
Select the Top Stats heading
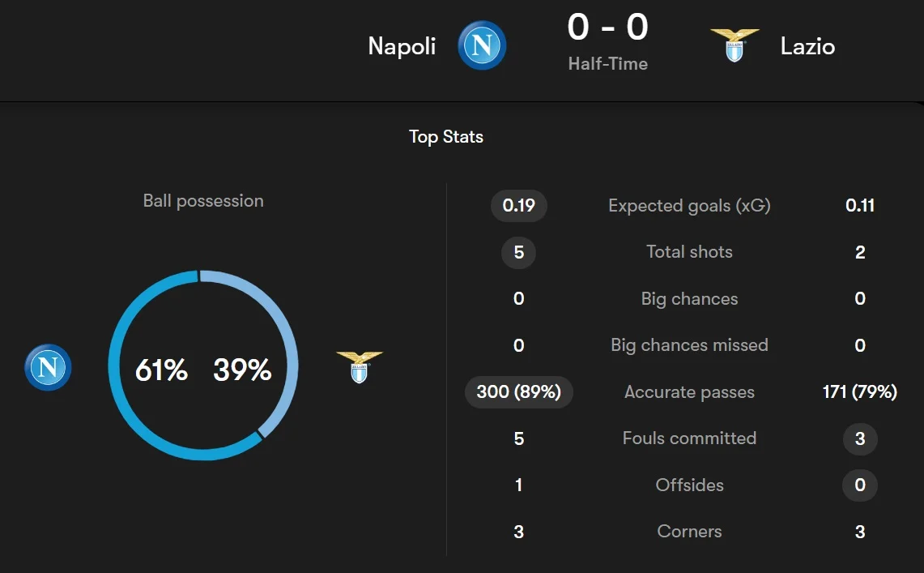coord(446,137)
